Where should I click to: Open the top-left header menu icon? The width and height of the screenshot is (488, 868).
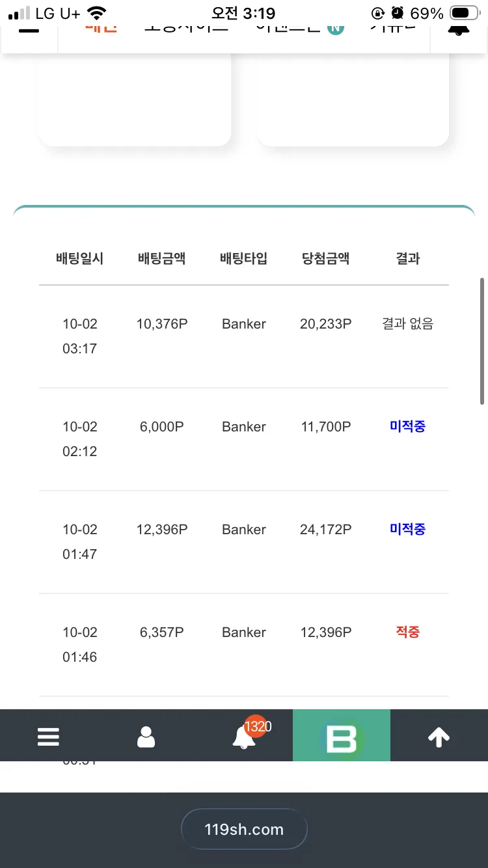click(29, 30)
